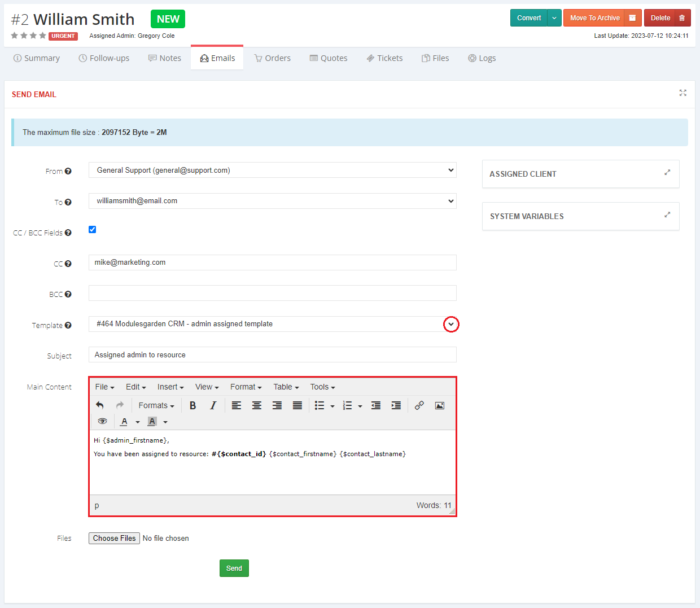700x608 pixels.
Task: Toggle italic formatting in the editor
Action: point(213,405)
